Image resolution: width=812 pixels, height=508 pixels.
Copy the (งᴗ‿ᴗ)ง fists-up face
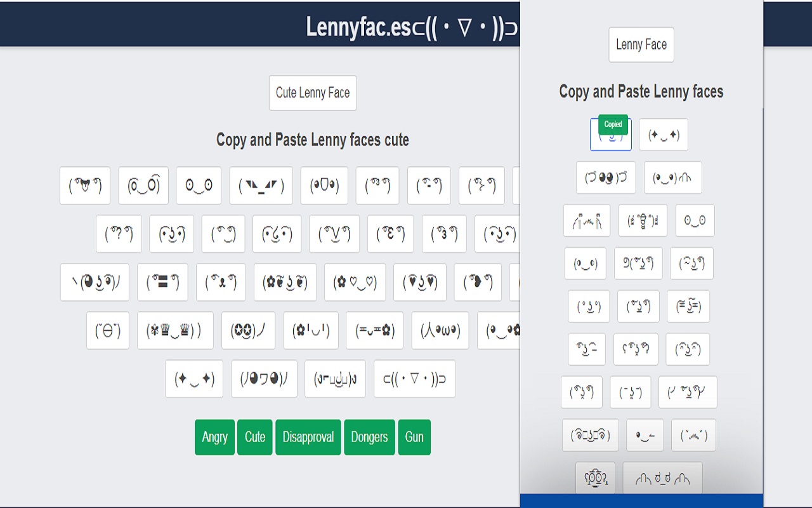click(x=335, y=378)
